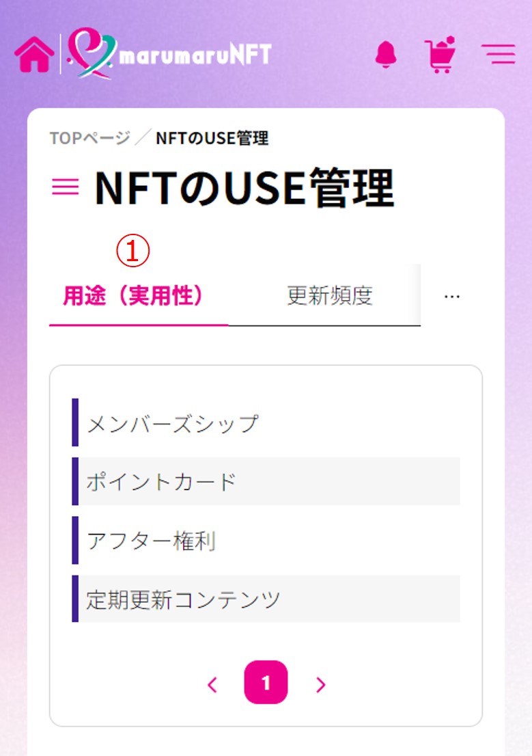This screenshot has width=532, height=756.
Task: Open the メンバーズシップ list item
Action: [266, 422]
